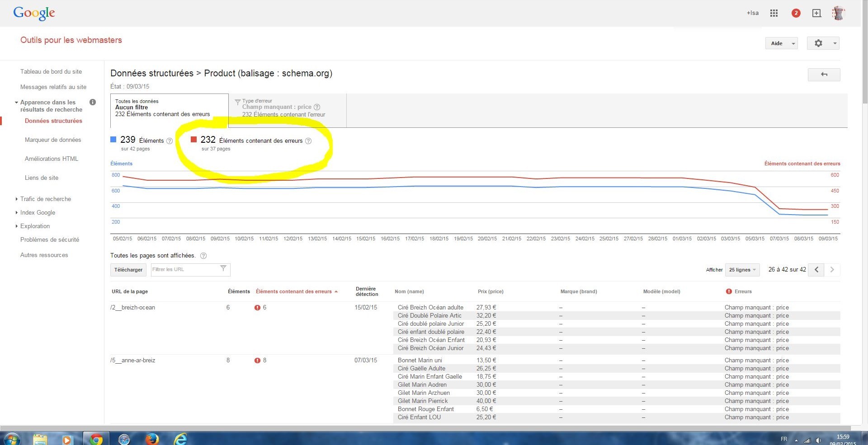Open Windows Explorer from taskbar
Image resolution: width=868 pixels, height=445 pixels.
pos(40,439)
